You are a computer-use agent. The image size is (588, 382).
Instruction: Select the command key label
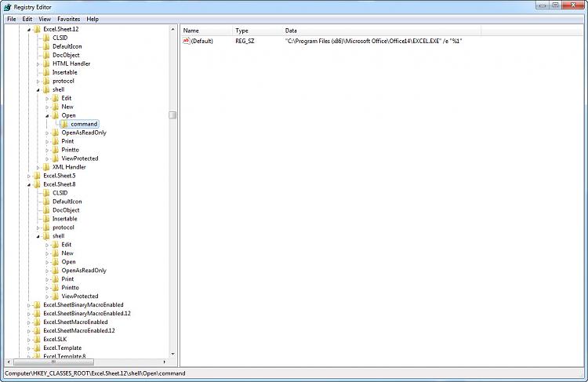coord(84,124)
